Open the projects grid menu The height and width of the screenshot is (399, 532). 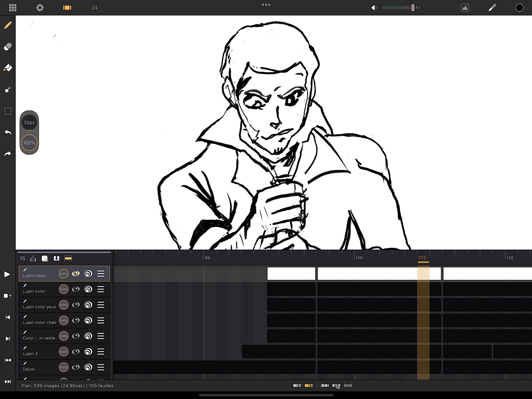pos(13,8)
